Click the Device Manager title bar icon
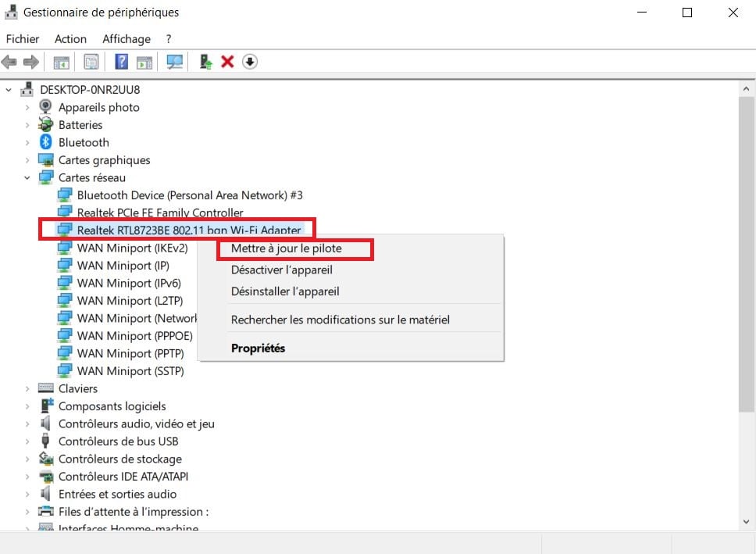 11,12
